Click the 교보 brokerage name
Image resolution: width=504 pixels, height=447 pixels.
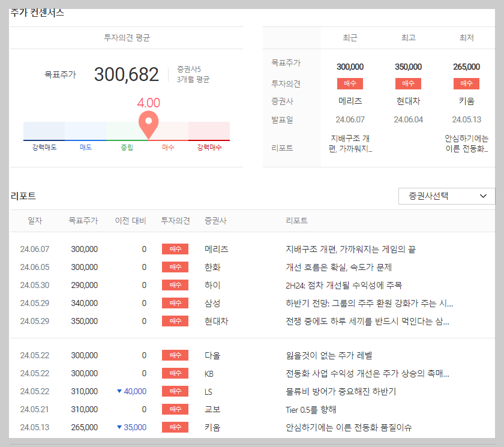point(212,409)
